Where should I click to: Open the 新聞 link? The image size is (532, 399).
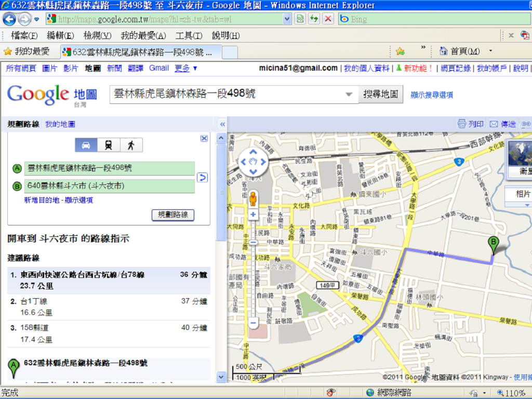pyautogui.click(x=114, y=68)
